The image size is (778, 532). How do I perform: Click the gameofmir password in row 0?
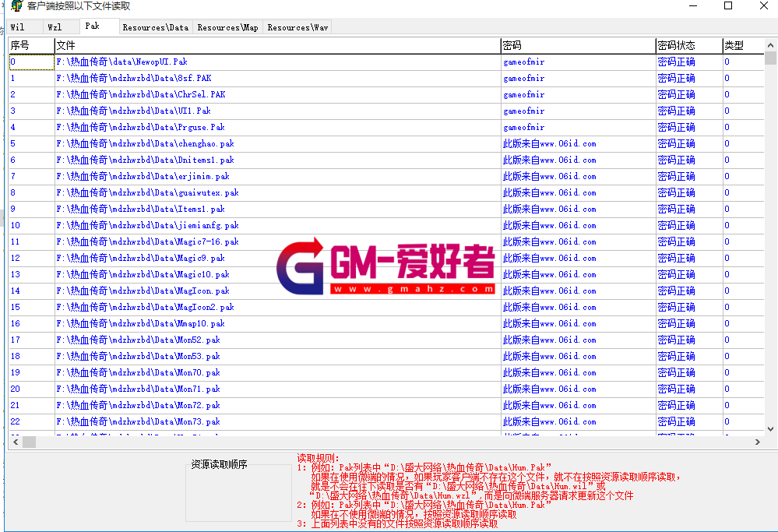(523, 62)
